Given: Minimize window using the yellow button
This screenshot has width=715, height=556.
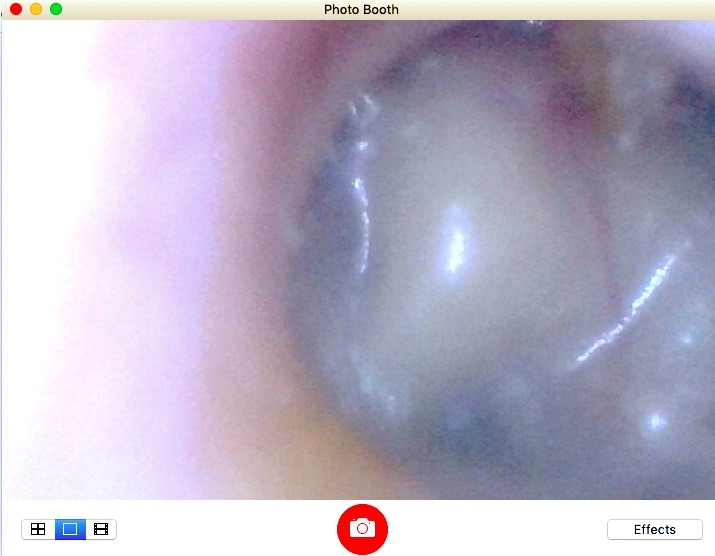Looking at the screenshot, I should [36, 9].
